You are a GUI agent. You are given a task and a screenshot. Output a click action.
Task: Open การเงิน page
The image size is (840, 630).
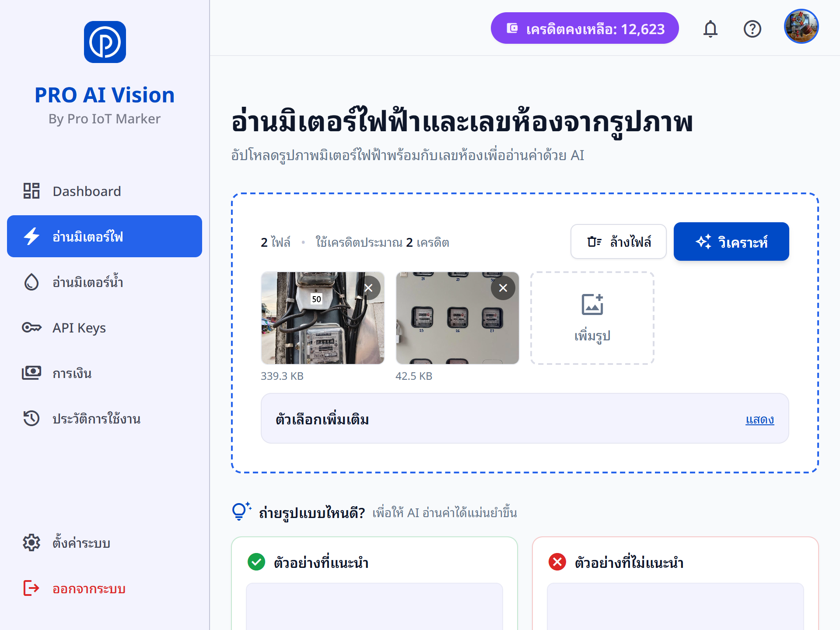(105, 373)
